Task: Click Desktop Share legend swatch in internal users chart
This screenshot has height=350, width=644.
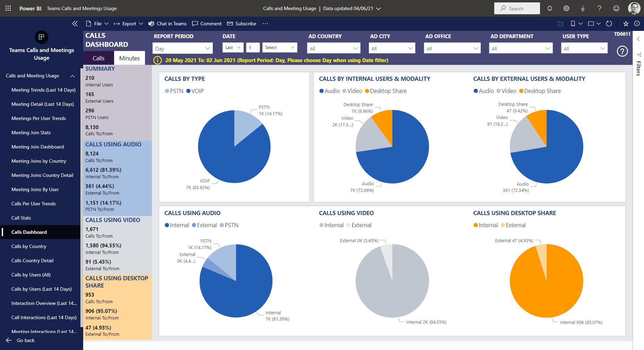Action: pyautogui.click(x=367, y=91)
